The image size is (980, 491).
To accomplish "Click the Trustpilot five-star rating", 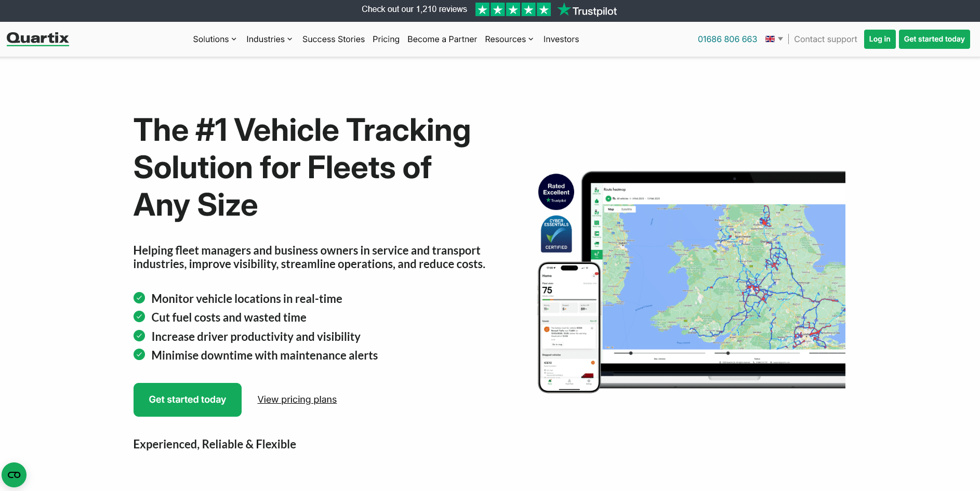I will (x=513, y=9).
